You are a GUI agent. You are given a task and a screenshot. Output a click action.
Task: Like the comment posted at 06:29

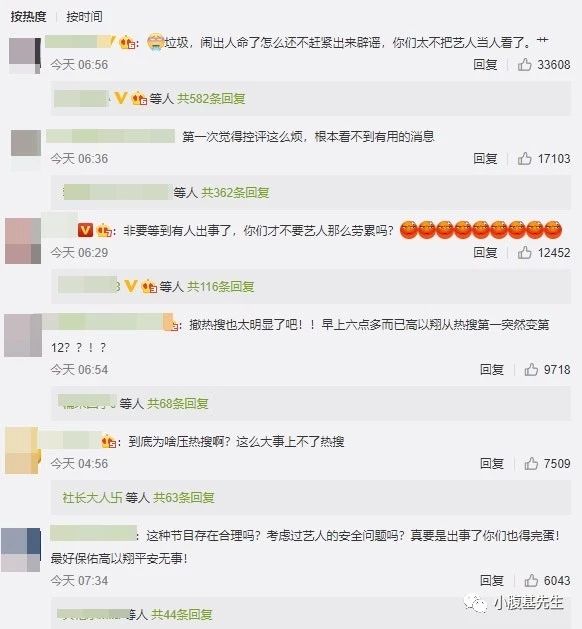pos(524,253)
